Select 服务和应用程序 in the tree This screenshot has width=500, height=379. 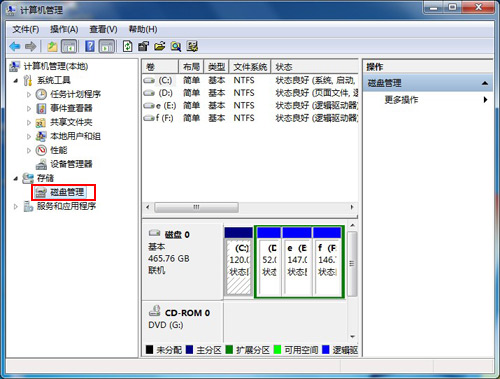(66, 206)
